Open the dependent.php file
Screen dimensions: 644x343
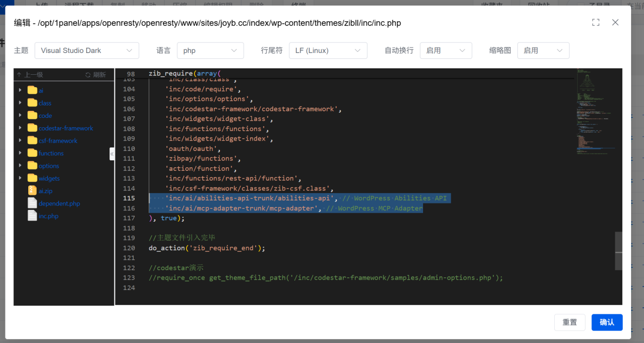pos(59,203)
